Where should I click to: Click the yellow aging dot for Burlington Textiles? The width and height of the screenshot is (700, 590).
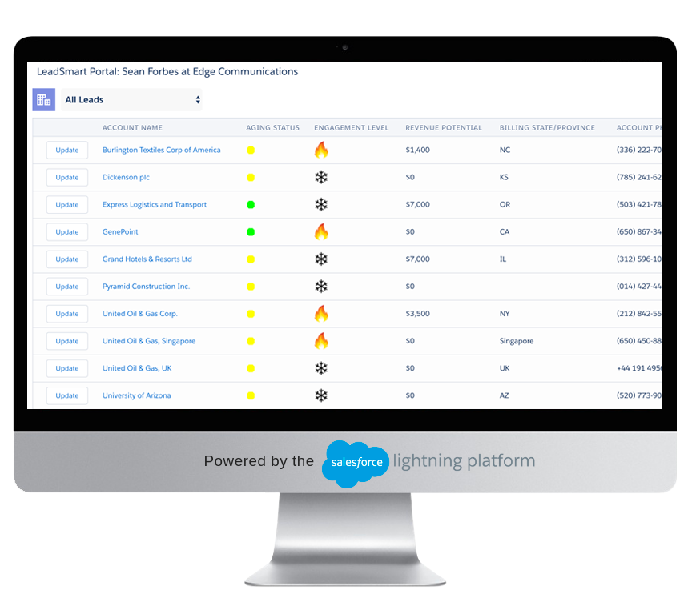pos(251,150)
